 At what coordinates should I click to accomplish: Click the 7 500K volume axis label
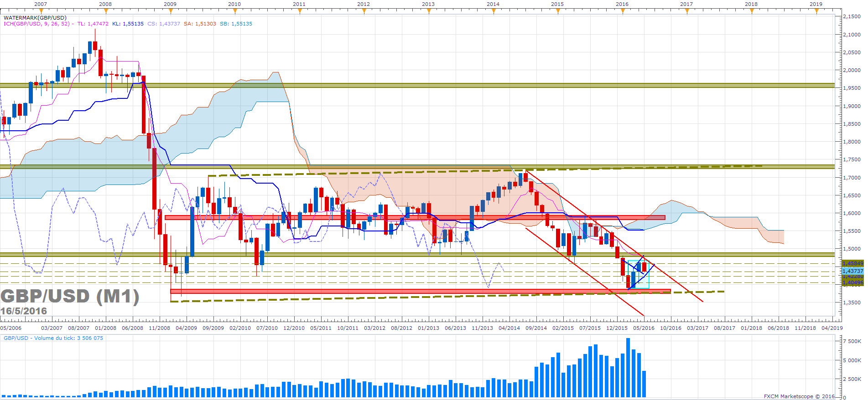coord(852,341)
